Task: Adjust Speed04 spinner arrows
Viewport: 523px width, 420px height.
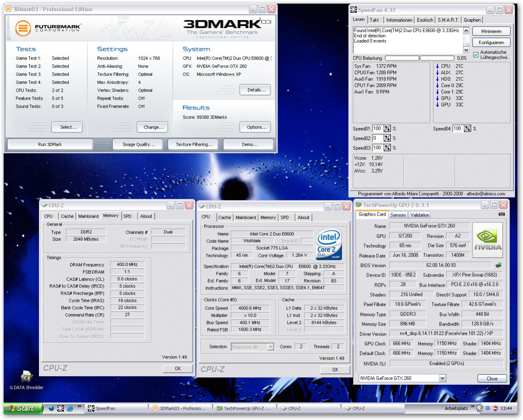Action: coord(468,128)
